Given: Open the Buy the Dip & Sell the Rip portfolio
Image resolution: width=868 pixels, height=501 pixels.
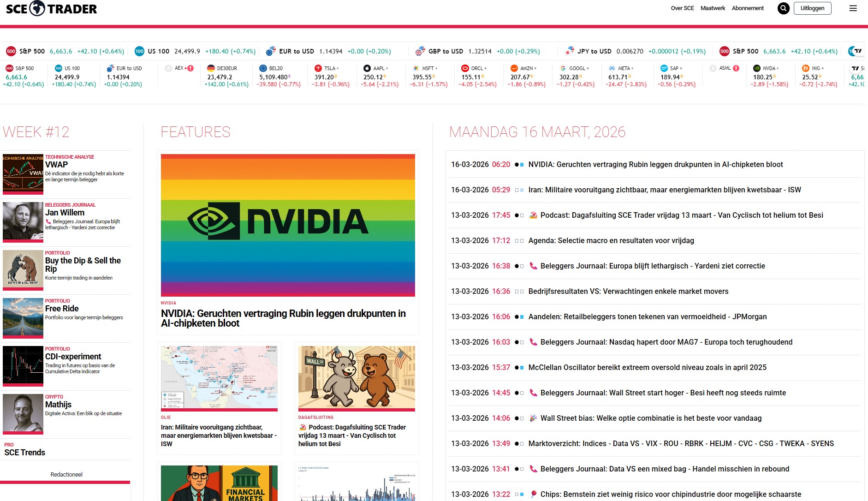Looking at the screenshot, I should (x=83, y=265).
